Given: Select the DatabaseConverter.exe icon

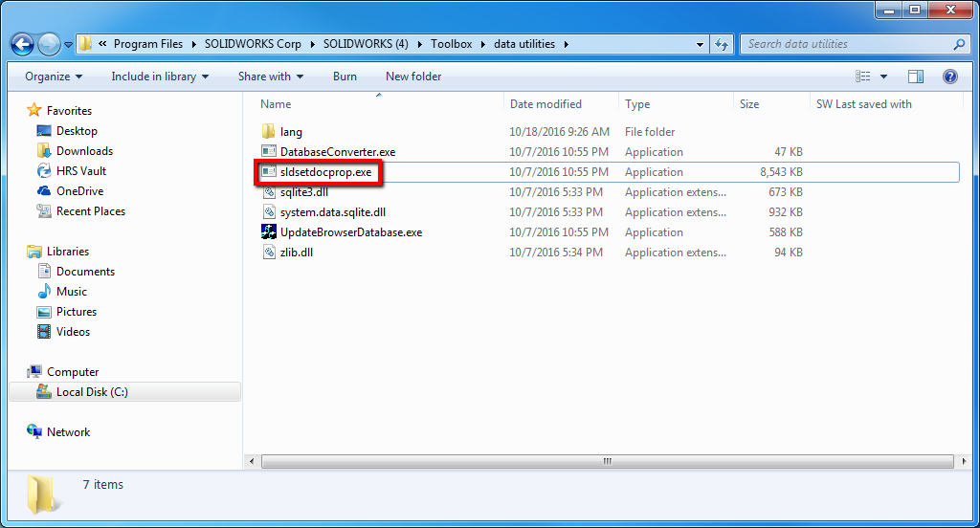Looking at the screenshot, I should pyautogui.click(x=269, y=151).
